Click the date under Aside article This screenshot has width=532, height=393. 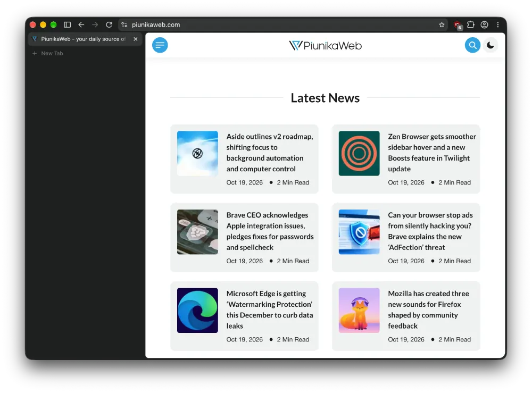245,182
